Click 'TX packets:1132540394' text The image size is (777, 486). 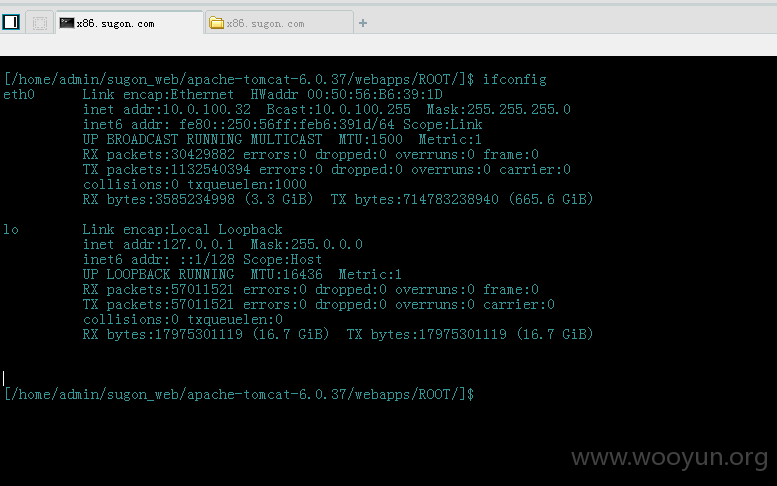(166, 169)
